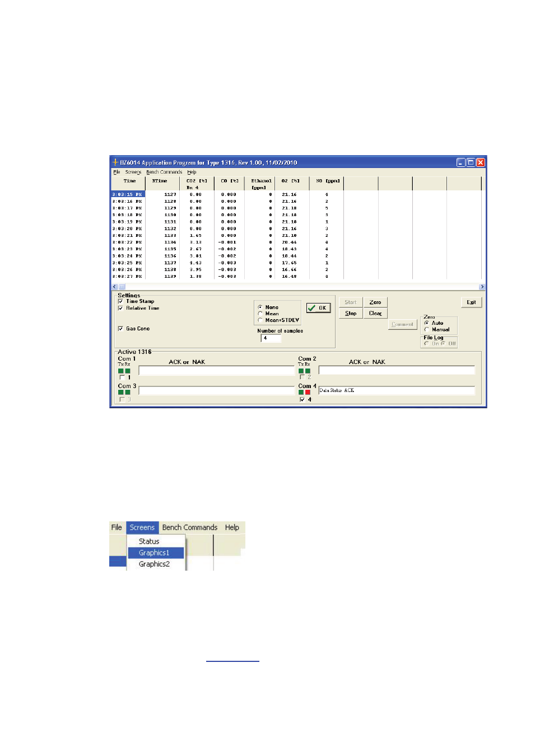This screenshot has width=535, height=756.
Task: Click the Zero button
Action: (x=375, y=302)
